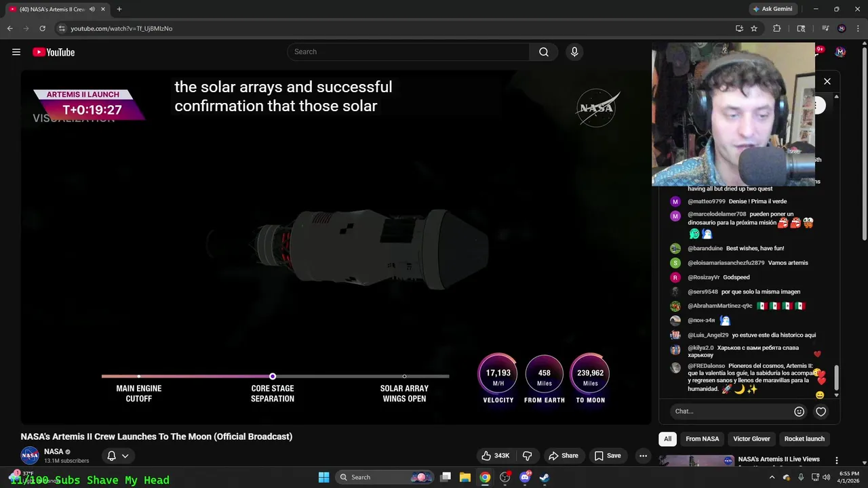Click Solar Array Wings Open marker
868x488 pixels.
[x=404, y=376]
